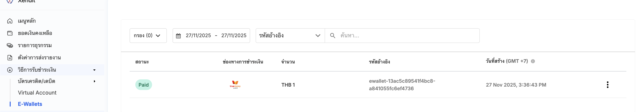644x112 pixels.
Task: Click the document icon for ตั้งค่าการส่งรายงาน
Action: (x=10, y=58)
